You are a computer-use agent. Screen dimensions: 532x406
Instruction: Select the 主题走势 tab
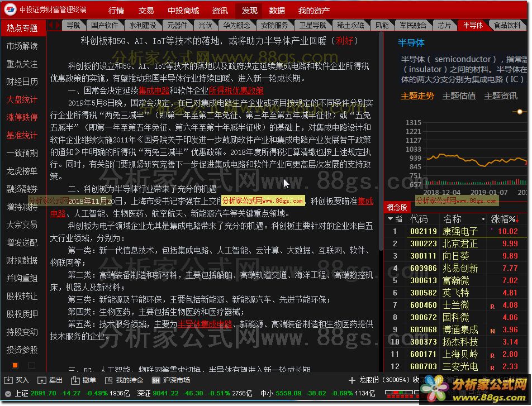[x=417, y=96]
